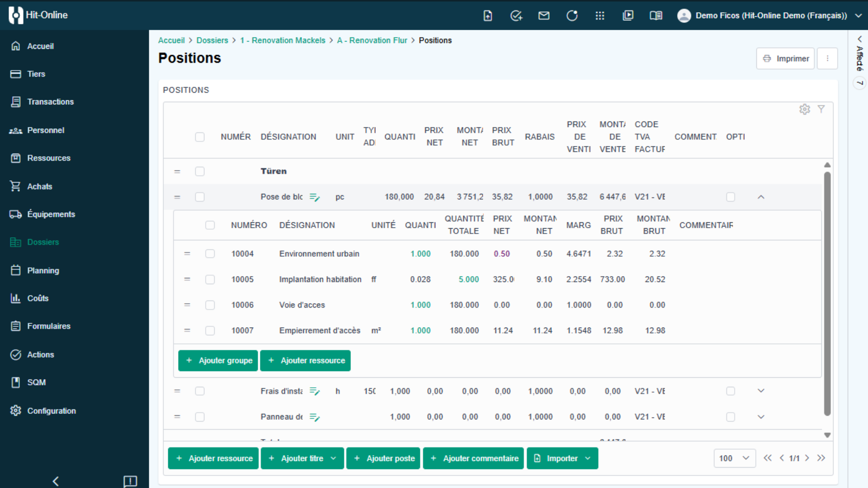868x488 pixels.
Task: Click the filter funnel icon
Action: click(x=821, y=109)
